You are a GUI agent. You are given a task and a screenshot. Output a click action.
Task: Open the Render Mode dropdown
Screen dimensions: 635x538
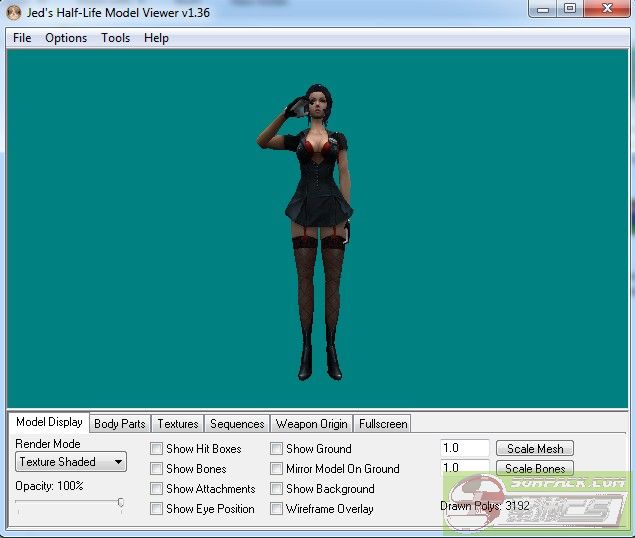point(71,462)
